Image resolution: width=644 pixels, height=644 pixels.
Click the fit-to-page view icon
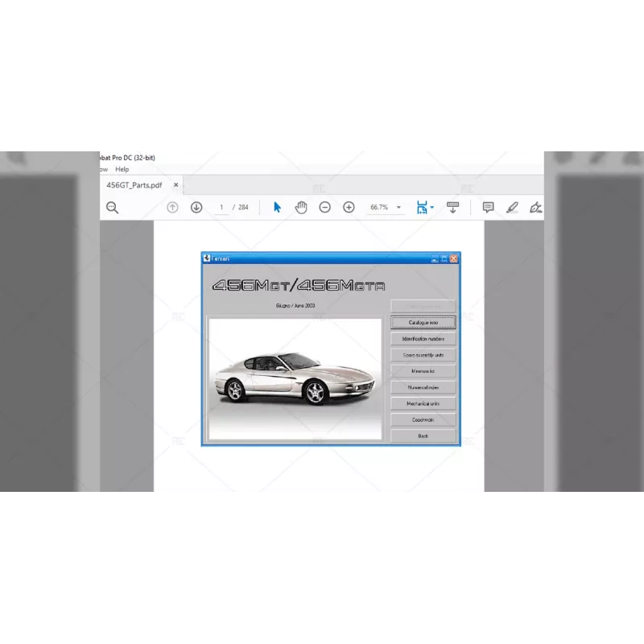point(422,207)
